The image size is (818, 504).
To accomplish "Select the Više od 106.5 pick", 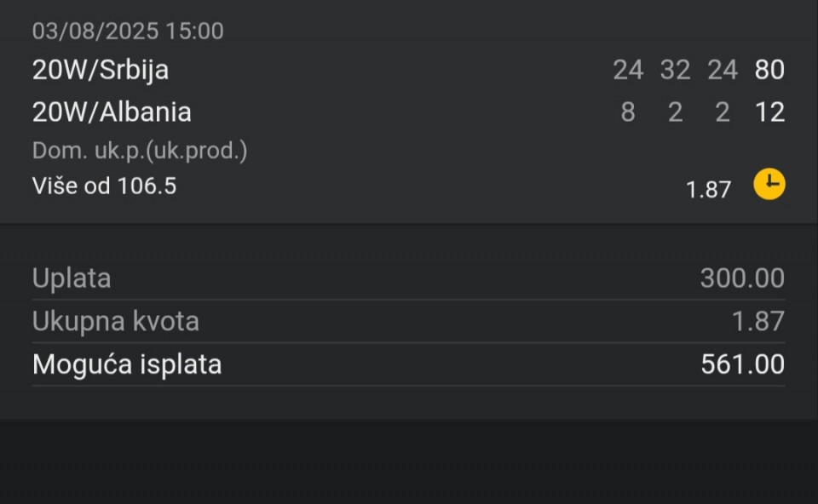I will click(104, 186).
